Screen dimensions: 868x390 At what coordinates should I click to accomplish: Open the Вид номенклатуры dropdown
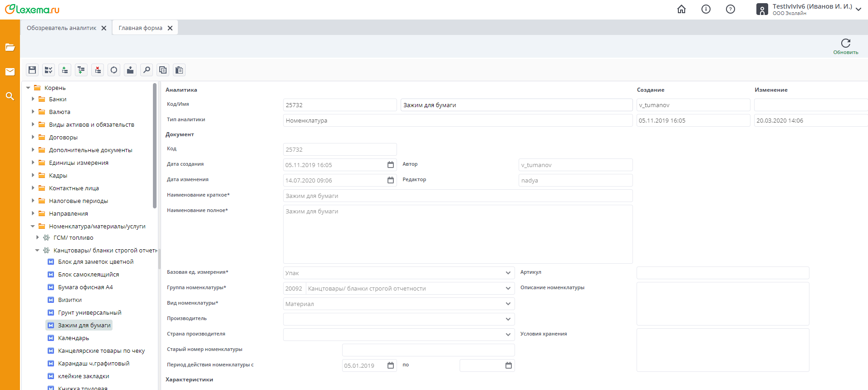click(x=508, y=304)
